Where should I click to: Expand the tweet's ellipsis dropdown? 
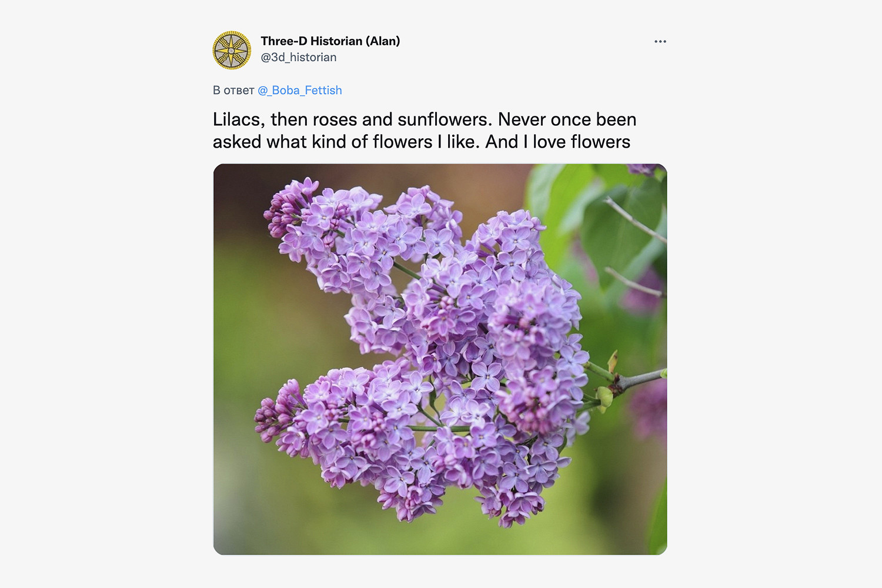click(x=660, y=41)
